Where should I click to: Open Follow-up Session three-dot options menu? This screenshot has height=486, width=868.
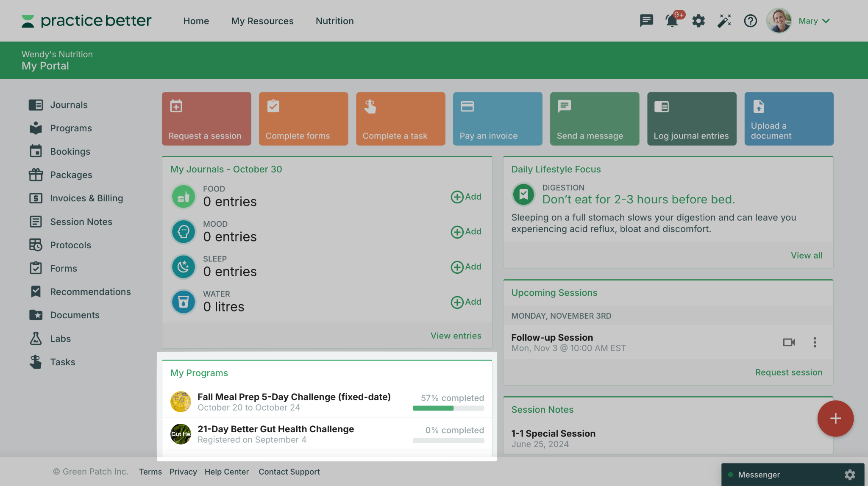click(x=815, y=342)
